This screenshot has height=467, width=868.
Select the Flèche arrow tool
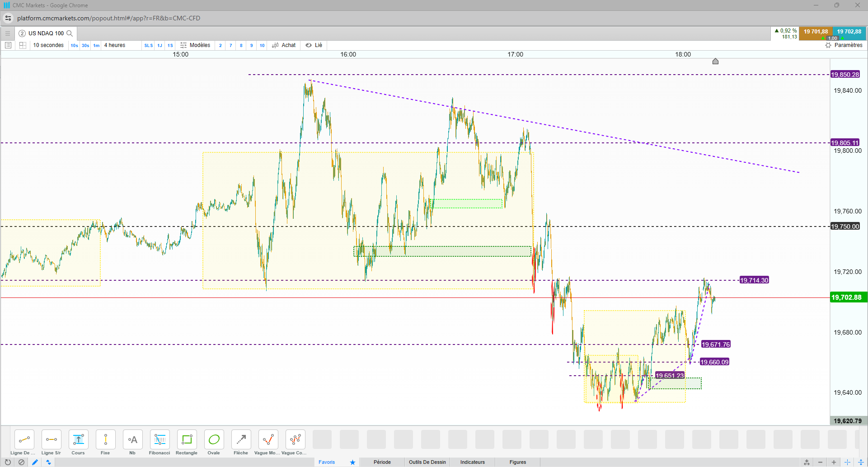coord(241,442)
